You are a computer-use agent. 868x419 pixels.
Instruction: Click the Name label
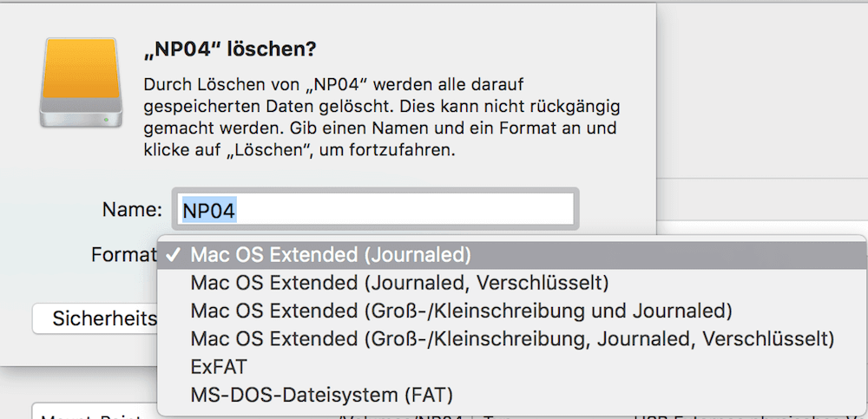coord(132,209)
